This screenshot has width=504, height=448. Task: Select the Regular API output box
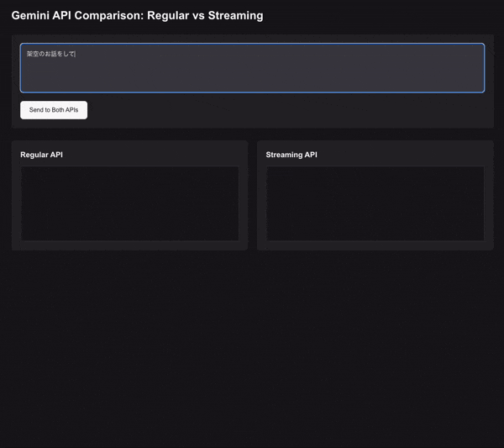(130, 203)
